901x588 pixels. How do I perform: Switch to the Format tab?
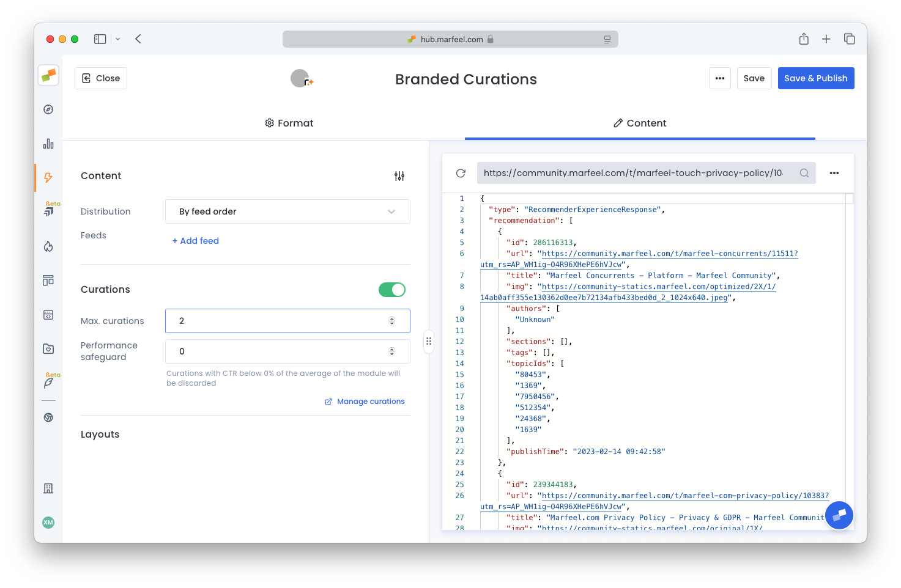289,123
